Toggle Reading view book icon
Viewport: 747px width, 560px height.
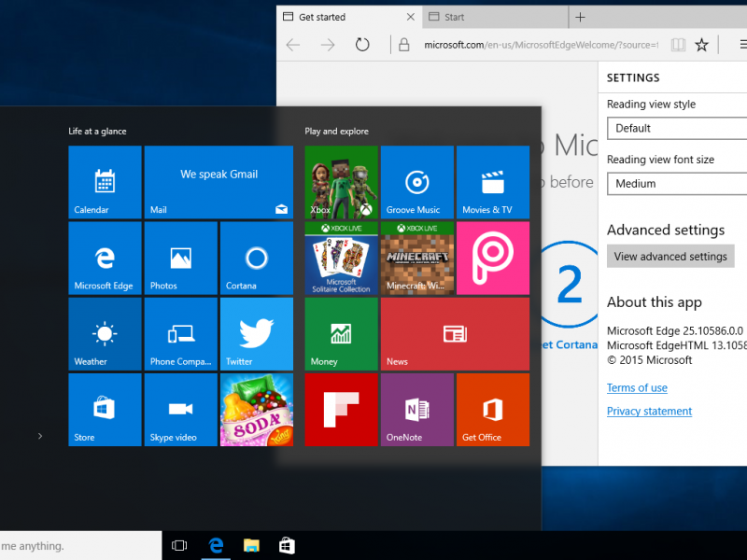(678, 45)
